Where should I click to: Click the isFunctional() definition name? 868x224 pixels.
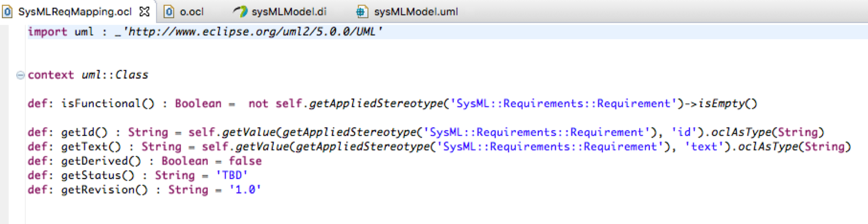[108, 103]
